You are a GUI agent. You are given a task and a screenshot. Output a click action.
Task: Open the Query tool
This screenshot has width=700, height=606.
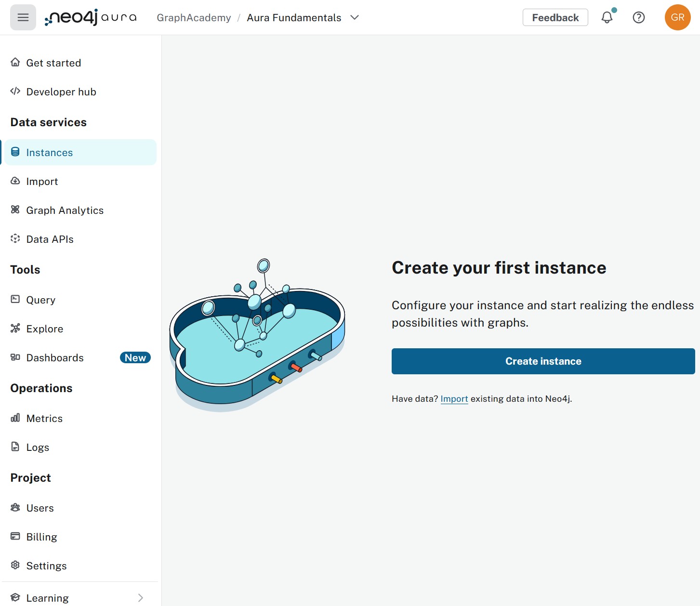pyautogui.click(x=40, y=300)
